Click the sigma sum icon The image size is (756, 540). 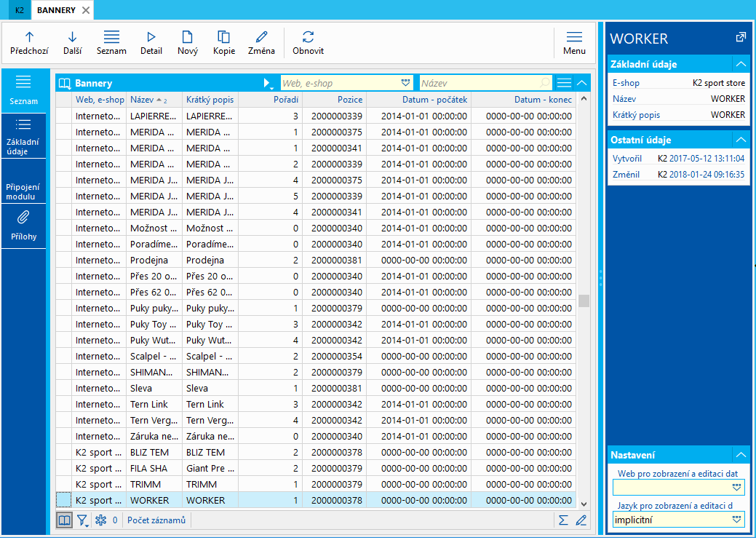[563, 520]
